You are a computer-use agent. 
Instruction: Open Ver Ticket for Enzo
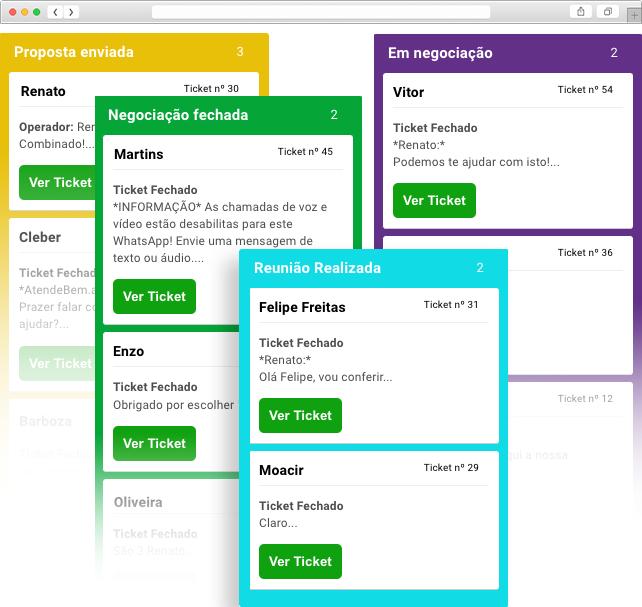click(x=154, y=443)
